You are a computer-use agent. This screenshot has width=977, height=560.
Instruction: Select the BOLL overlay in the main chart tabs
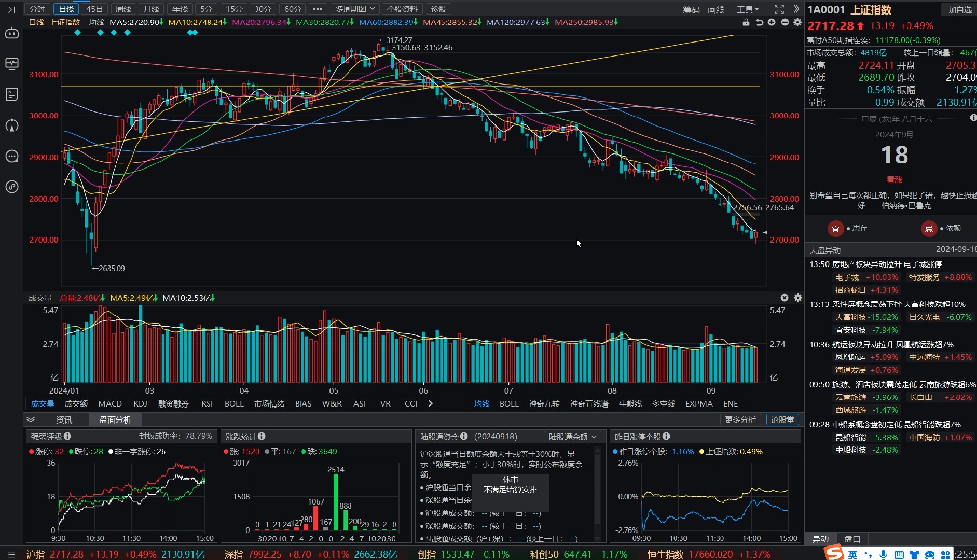[x=509, y=403]
